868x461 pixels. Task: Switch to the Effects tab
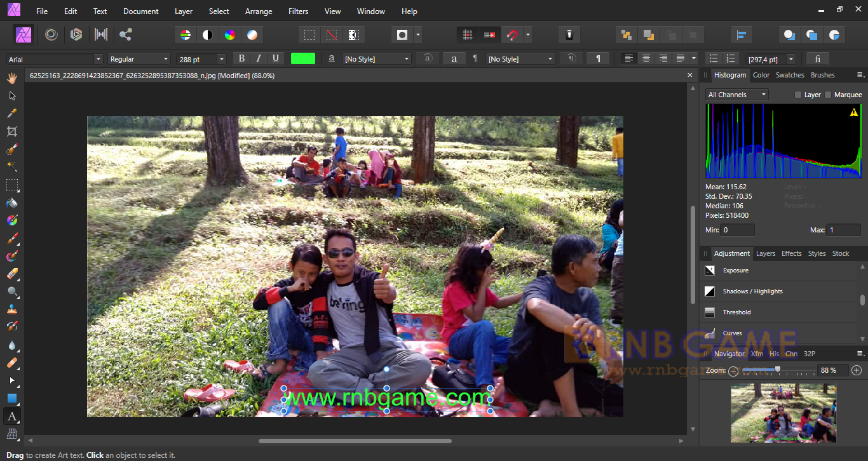point(792,253)
